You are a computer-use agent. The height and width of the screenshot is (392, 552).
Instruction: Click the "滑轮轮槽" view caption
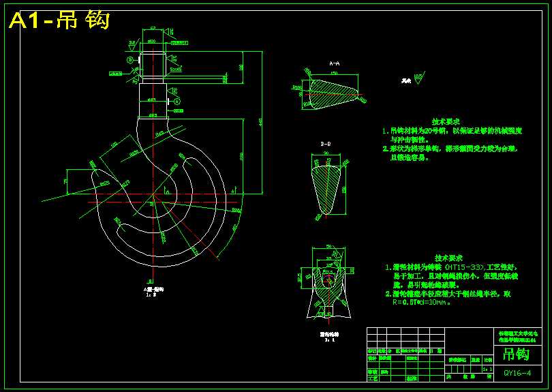point(330,334)
